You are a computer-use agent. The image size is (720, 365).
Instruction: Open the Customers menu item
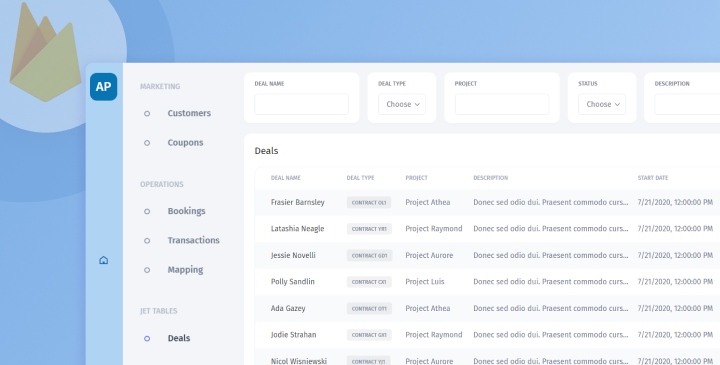pos(189,113)
